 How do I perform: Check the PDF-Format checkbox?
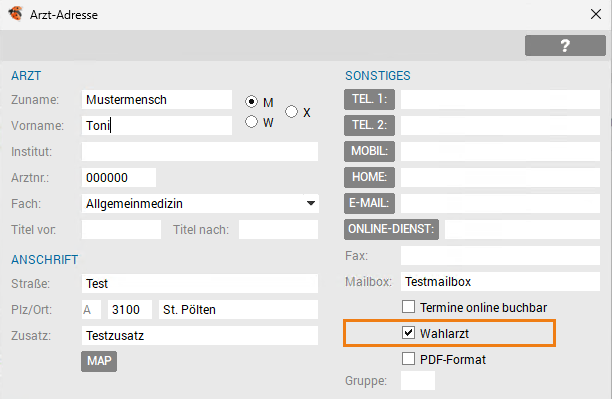pos(408,358)
